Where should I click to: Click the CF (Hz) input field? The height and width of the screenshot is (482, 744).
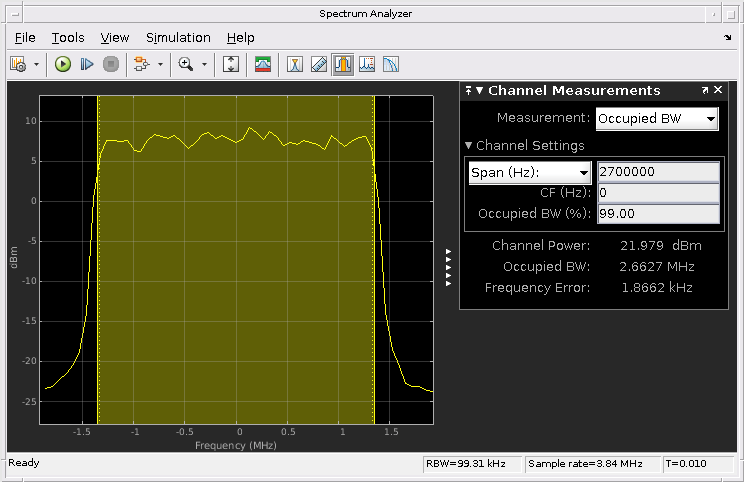tap(658, 193)
